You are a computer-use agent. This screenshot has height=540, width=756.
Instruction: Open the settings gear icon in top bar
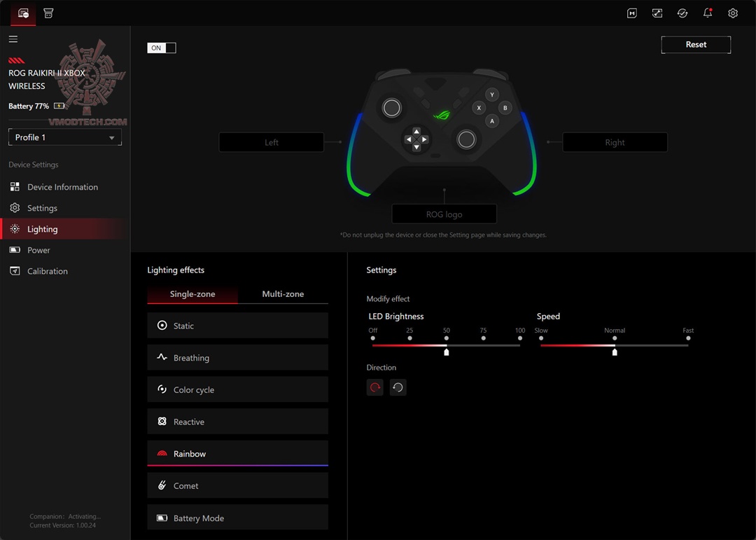coord(732,13)
